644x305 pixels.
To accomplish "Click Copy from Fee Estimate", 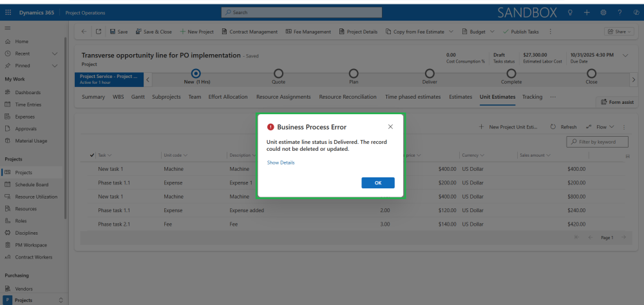I will [x=415, y=32].
